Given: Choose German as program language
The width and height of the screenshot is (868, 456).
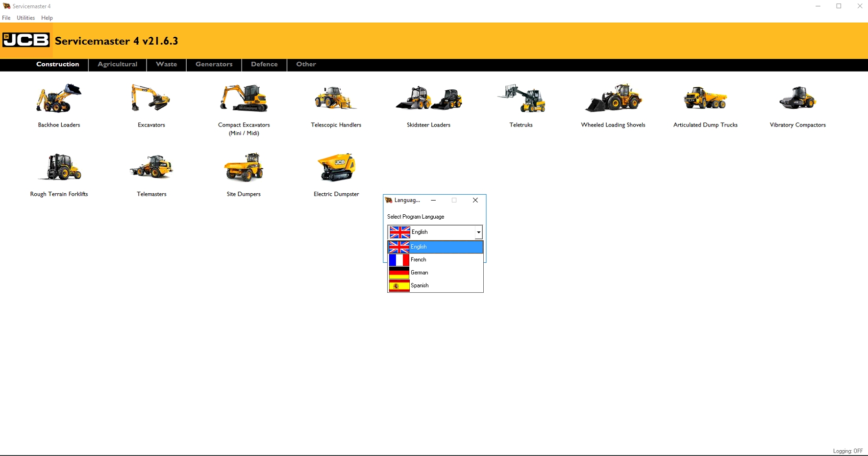Looking at the screenshot, I should tap(435, 272).
